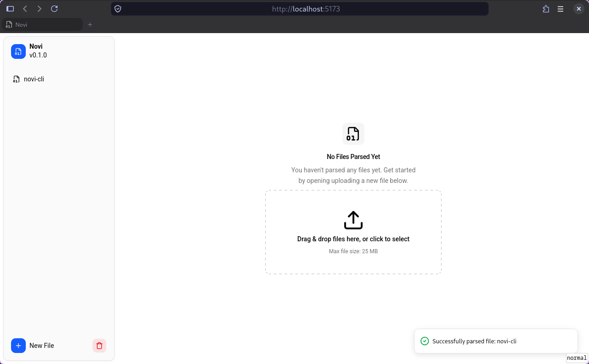The width and height of the screenshot is (589, 364).
Task: Click the blue plus New File icon
Action: (18, 346)
